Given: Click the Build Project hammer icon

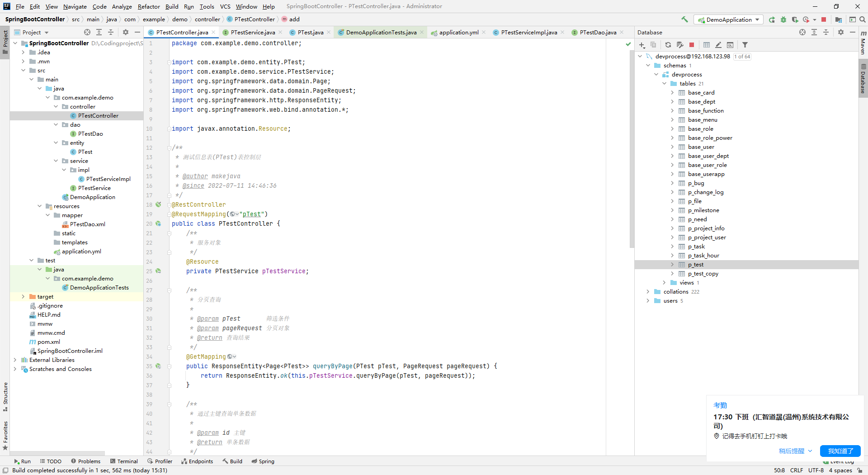Looking at the screenshot, I should [685, 19].
